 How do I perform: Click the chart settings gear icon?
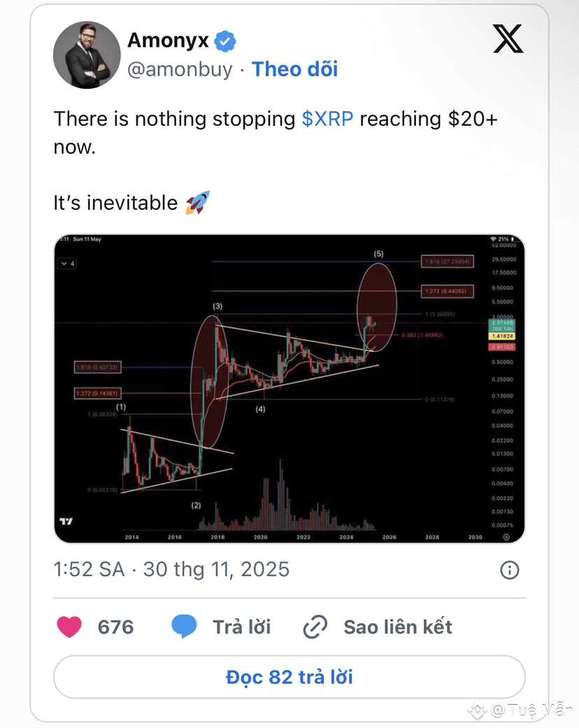(x=506, y=537)
